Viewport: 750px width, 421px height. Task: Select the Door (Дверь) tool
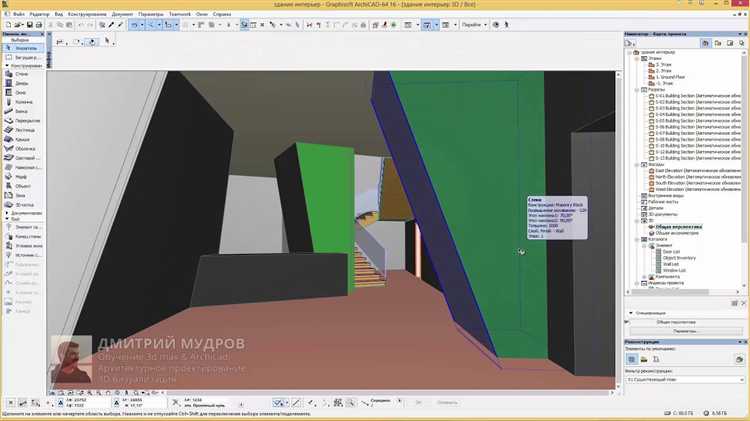click(22, 83)
